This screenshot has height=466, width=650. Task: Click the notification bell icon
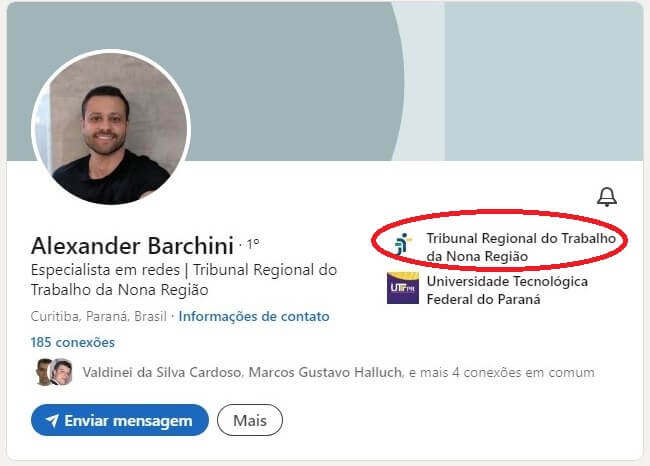(x=607, y=197)
